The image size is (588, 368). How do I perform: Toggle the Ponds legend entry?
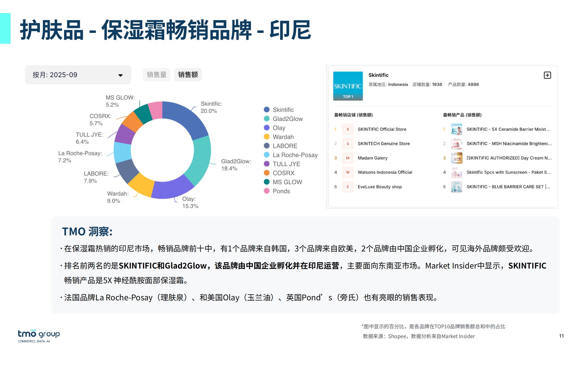[x=281, y=191]
